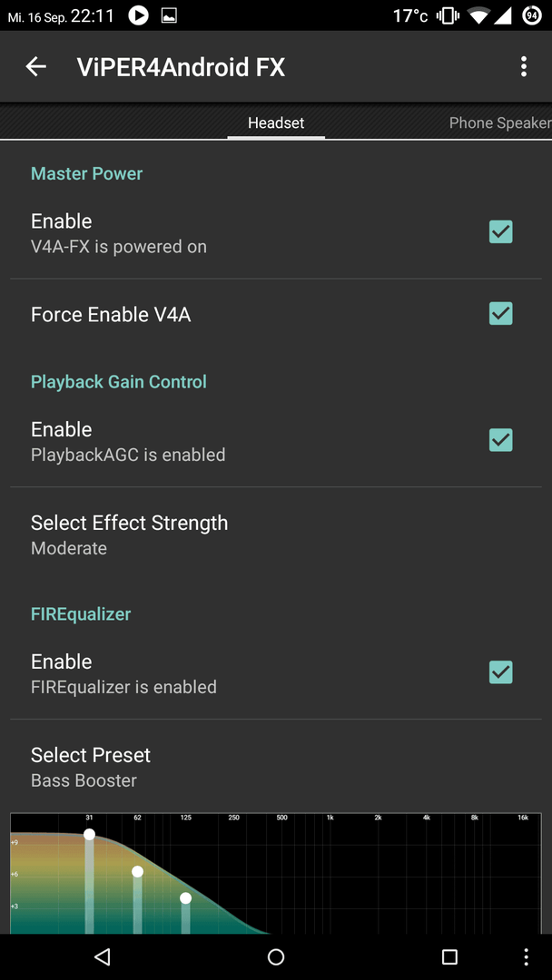Switch to the Phone Speaker tab
The image size is (552, 980).
pos(500,122)
